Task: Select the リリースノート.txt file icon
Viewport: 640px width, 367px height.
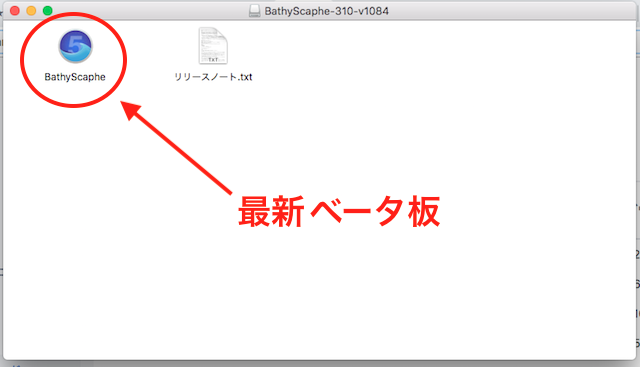Action: [x=213, y=46]
